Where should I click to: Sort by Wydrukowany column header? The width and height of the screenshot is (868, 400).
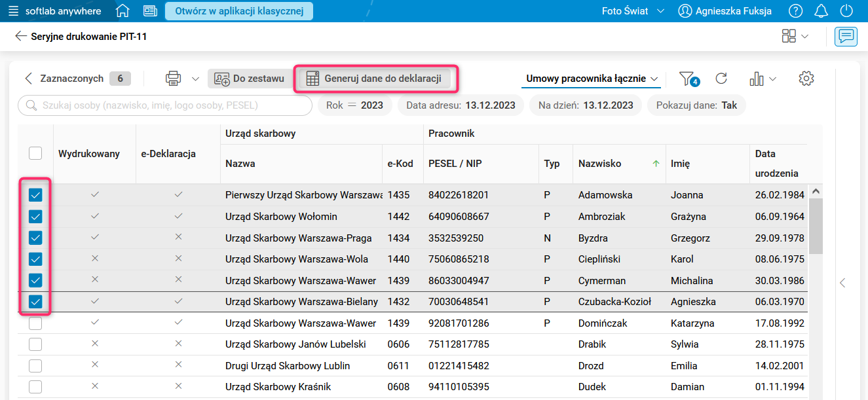89,154
